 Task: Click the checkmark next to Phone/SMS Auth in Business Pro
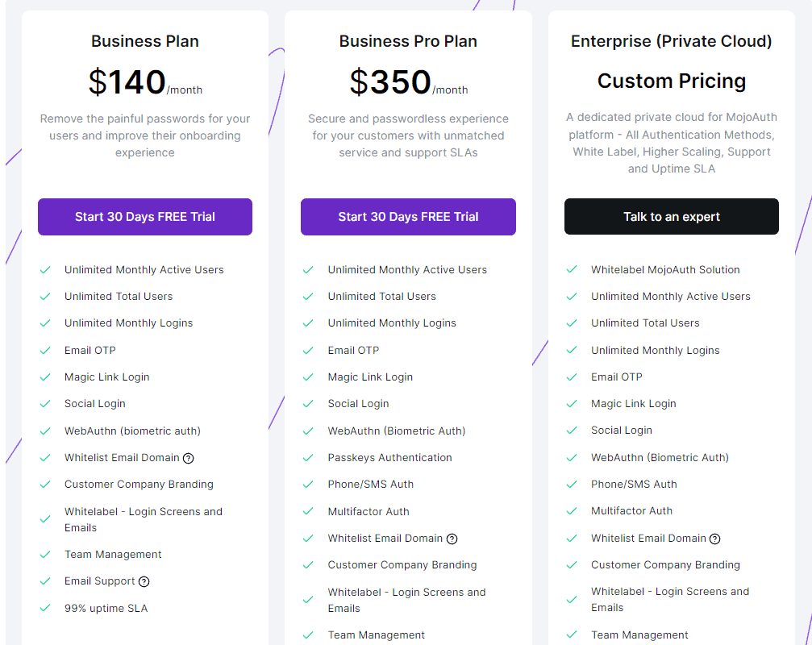click(308, 484)
